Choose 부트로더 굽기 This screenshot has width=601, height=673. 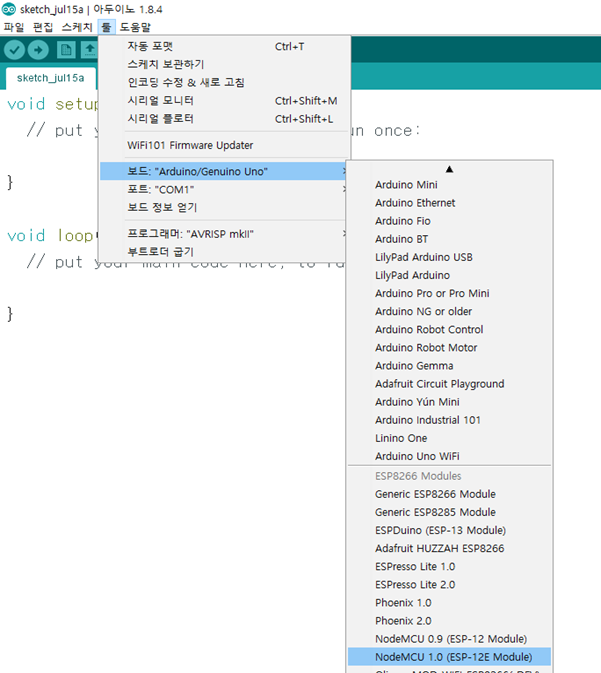tap(224, 252)
